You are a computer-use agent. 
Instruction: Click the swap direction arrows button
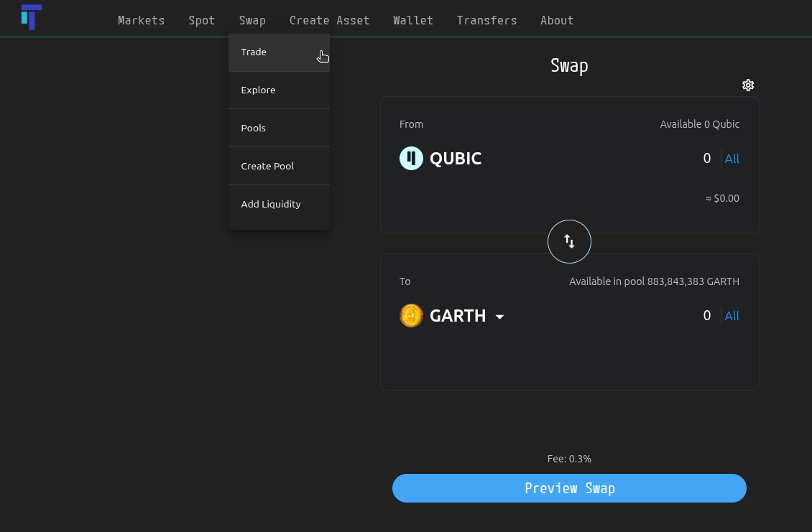(x=569, y=241)
